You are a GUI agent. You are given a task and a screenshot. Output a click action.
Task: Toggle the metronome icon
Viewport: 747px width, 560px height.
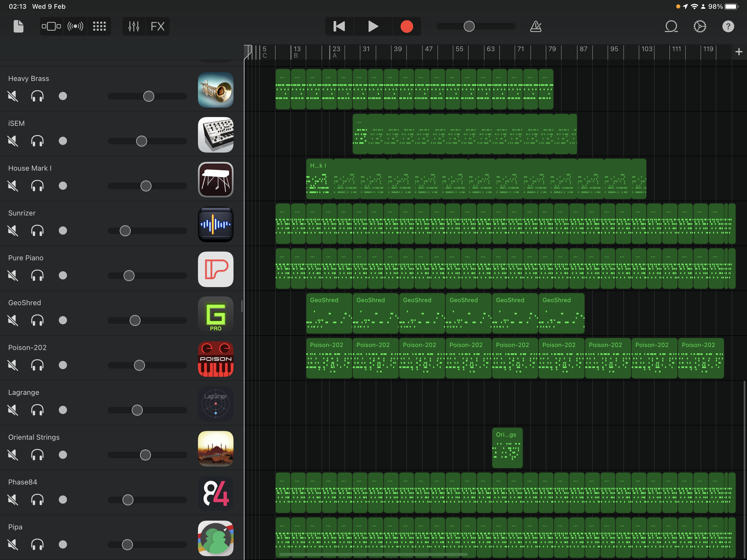536,26
